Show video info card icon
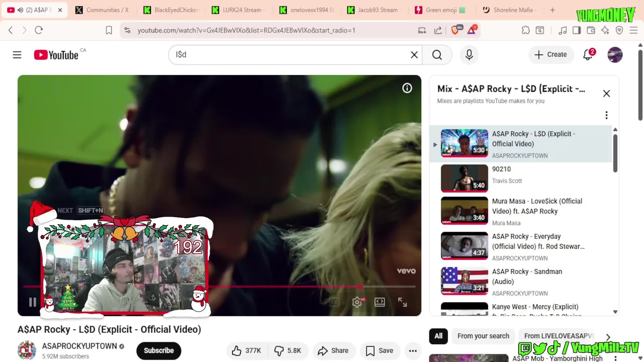The height and width of the screenshot is (362, 644). tap(407, 88)
